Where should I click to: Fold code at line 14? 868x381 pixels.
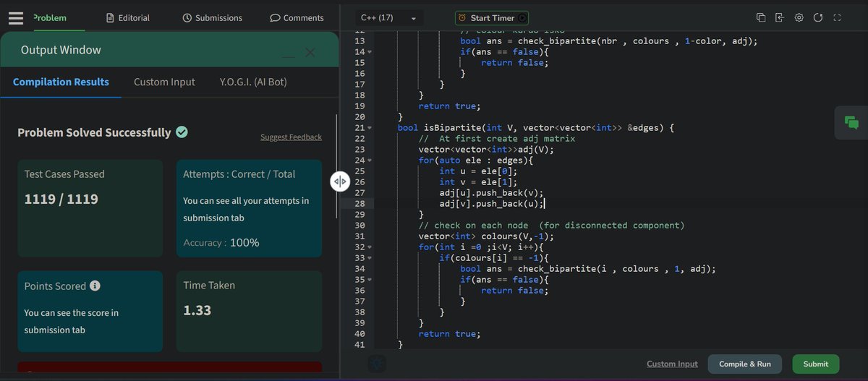[370, 52]
